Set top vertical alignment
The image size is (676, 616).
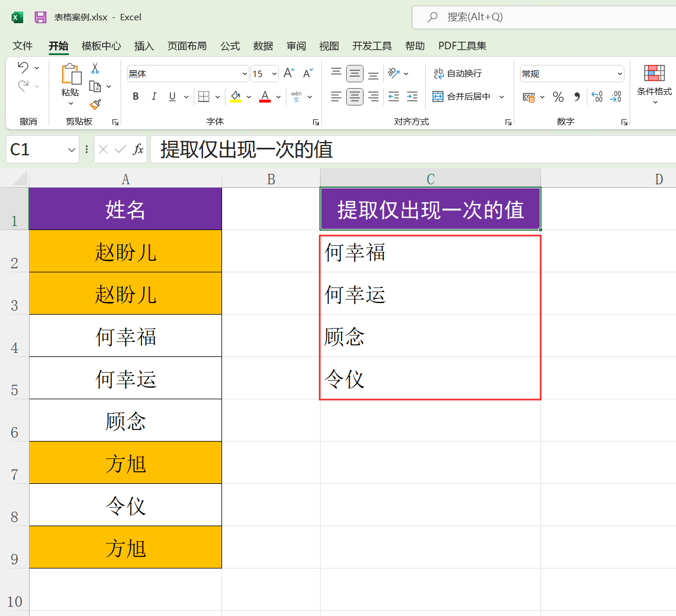[336, 73]
